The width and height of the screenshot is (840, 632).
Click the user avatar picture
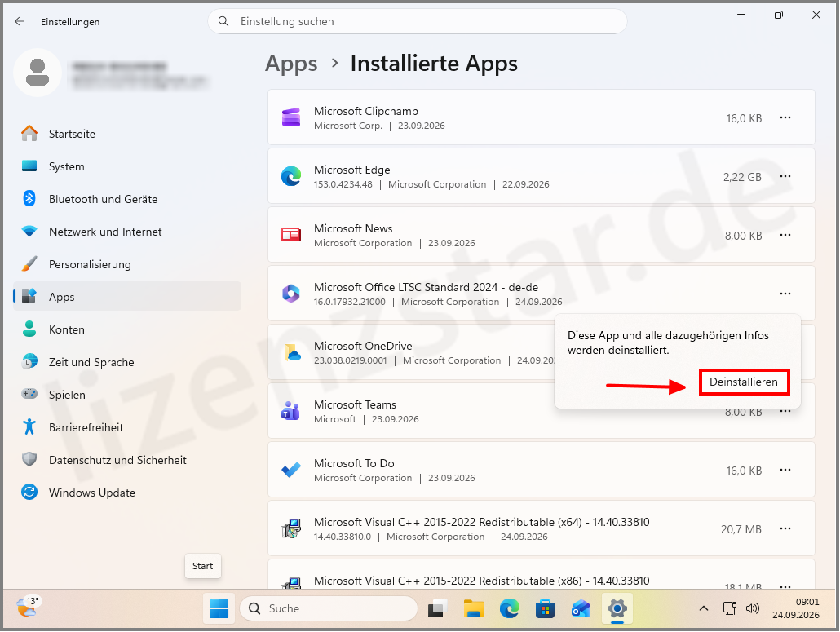(x=38, y=73)
